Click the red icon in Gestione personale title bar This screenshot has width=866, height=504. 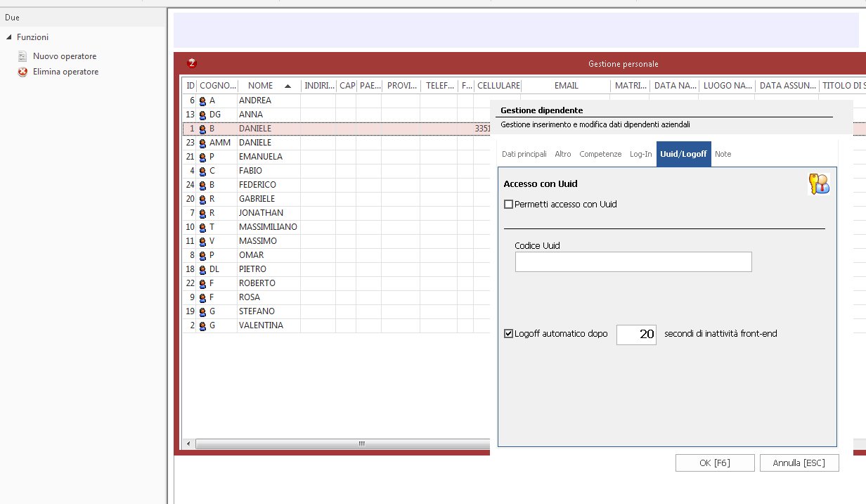click(192, 63)
